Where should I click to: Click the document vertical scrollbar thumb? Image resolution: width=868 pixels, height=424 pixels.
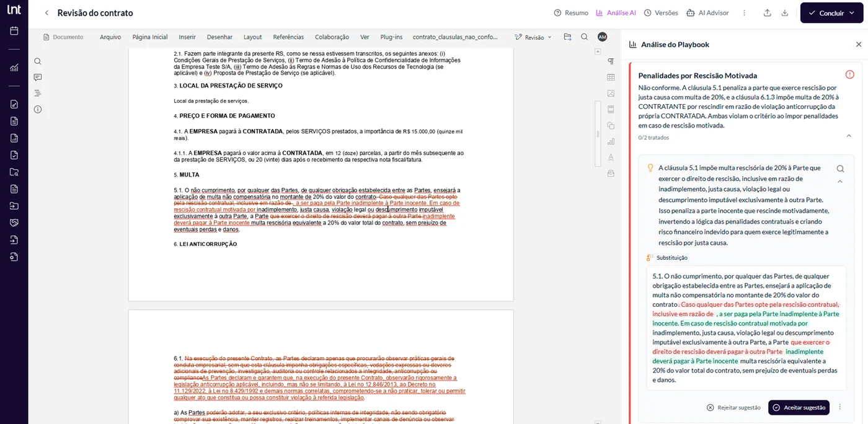[x=598, y=134]
